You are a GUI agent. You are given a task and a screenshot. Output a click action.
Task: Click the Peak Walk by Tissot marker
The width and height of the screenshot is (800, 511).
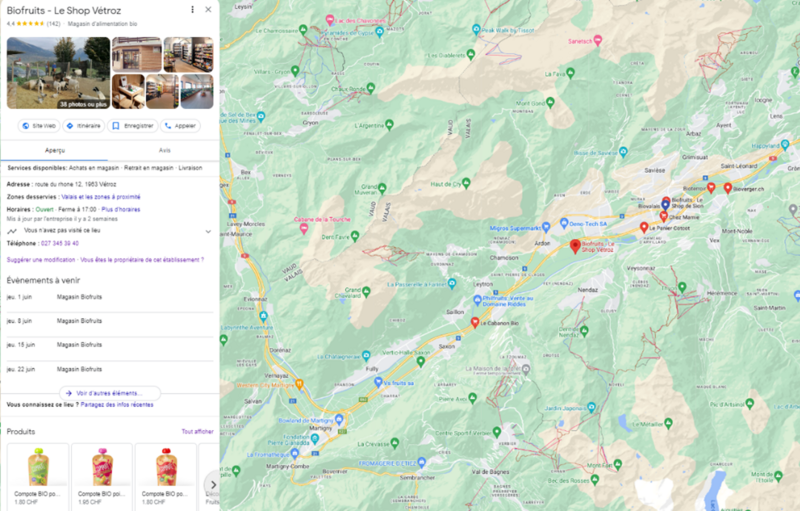point(476,30)
